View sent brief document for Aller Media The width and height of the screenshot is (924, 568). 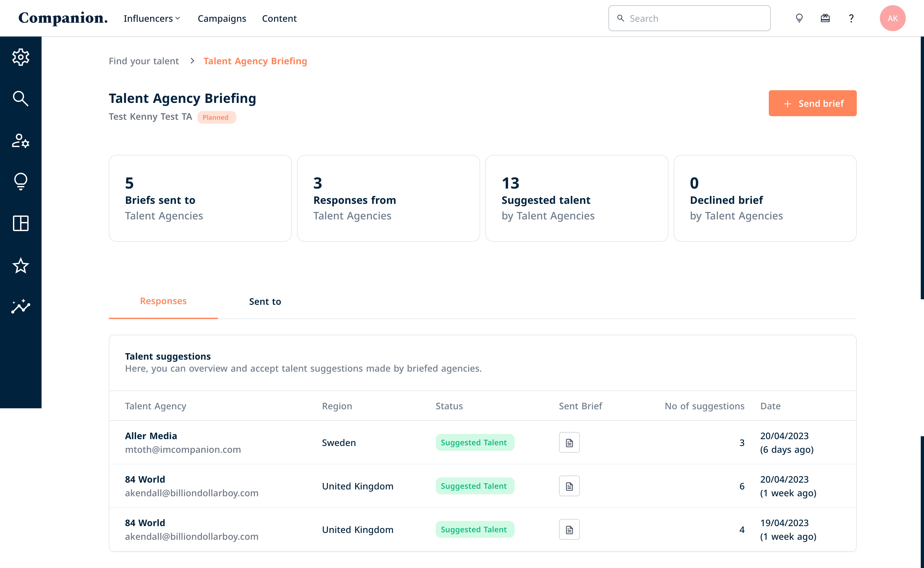pyautogui.click(x=569, y=442)
